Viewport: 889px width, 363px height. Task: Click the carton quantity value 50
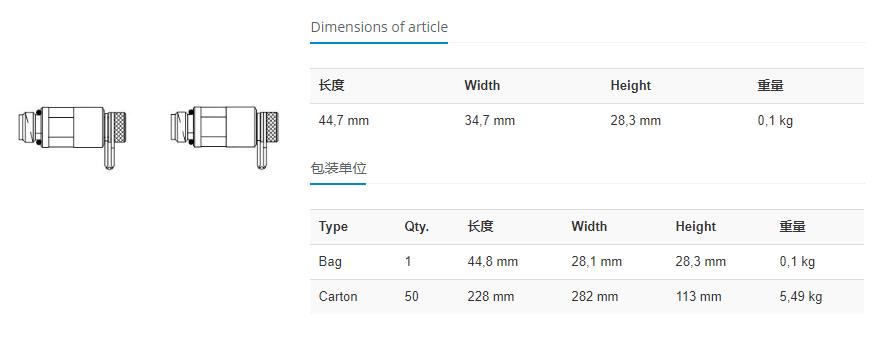point(412,297)
